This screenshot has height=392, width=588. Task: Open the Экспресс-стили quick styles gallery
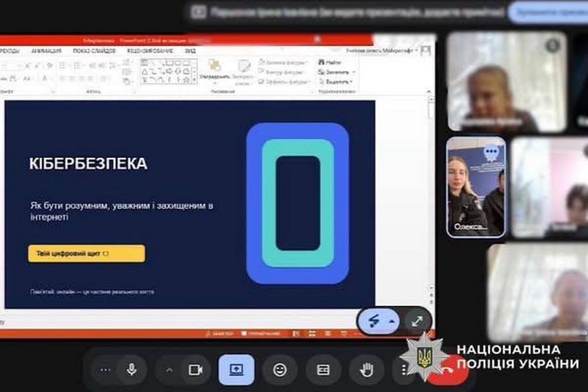(243, 73)
